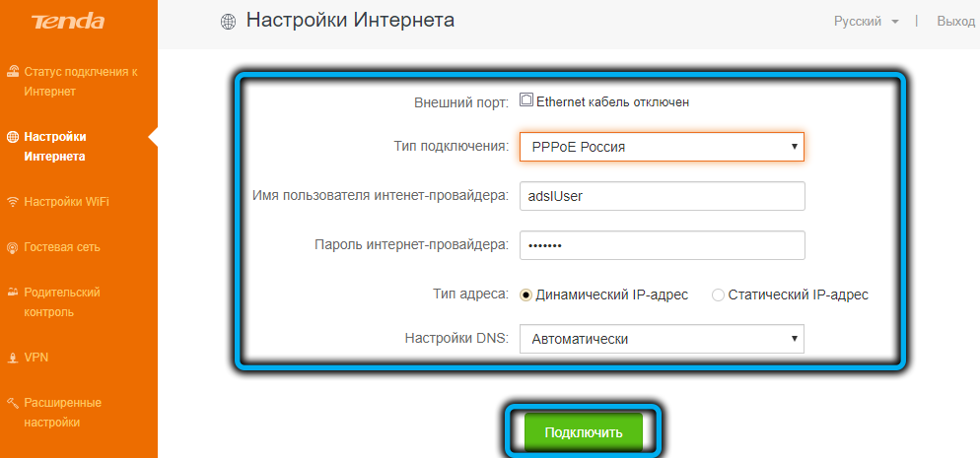980x458 pixels.
Task: Click the Internet connection status sidebar icon
Action: pyautogui.click(x=13, y=72)
